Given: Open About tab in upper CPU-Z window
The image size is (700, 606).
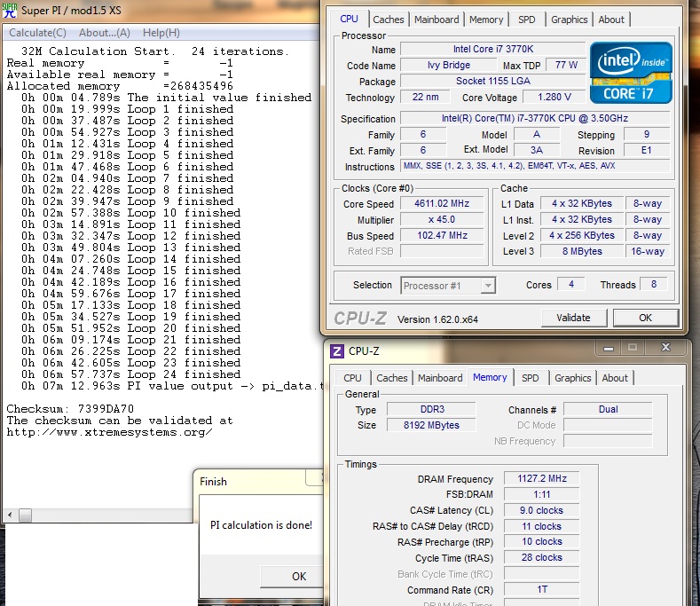Looking at the screenshot, I should point(611,20).
